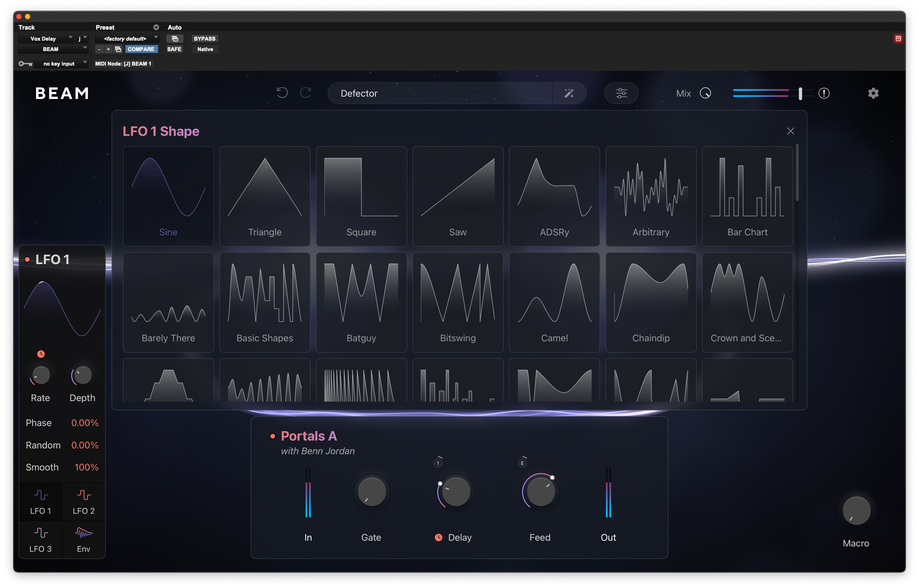Toggle the LFO 1 power dot

(x=28, y=260)
